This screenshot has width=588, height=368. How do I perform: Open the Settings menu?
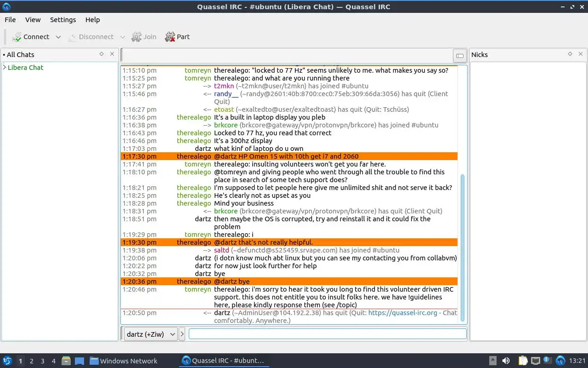click(x=63, y=20)
